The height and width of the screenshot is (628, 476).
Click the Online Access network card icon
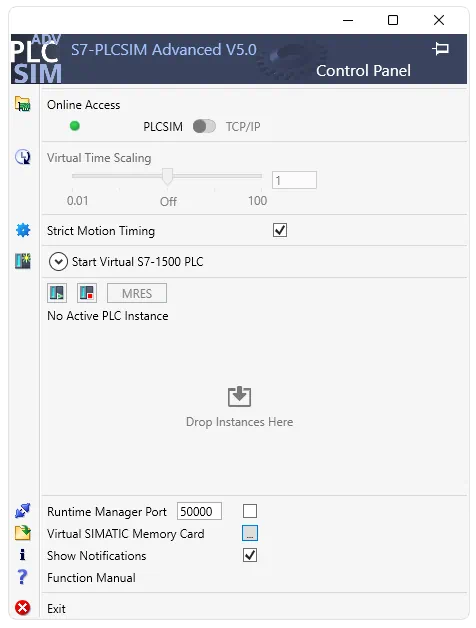(23, 104)
